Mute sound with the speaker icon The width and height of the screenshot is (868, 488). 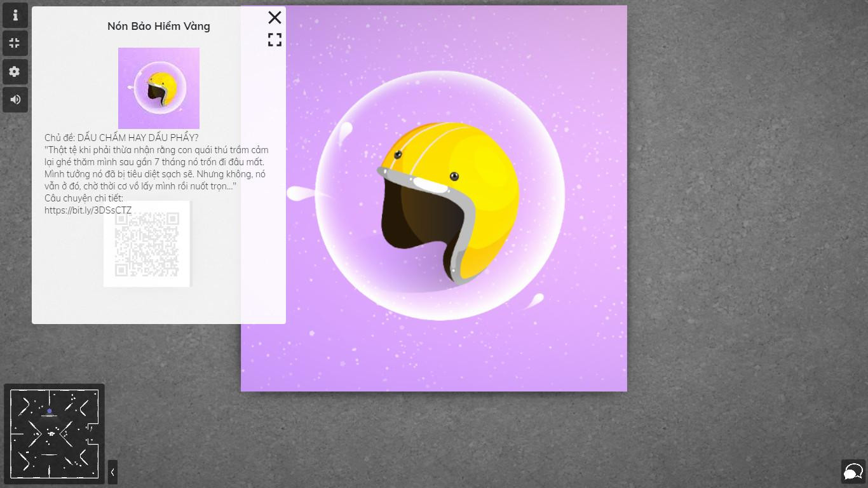pos(15,100)
